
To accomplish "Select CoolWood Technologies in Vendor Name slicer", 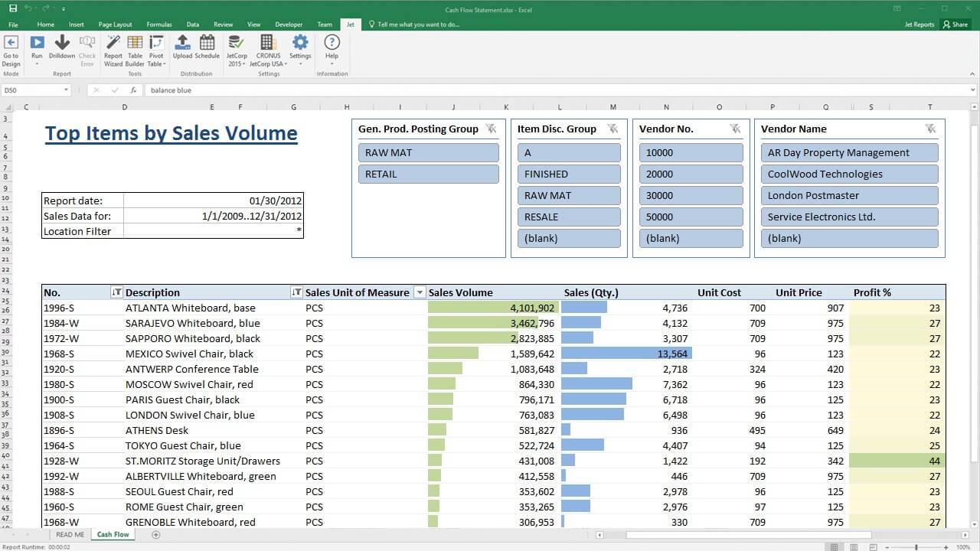I will pos(849,174).
